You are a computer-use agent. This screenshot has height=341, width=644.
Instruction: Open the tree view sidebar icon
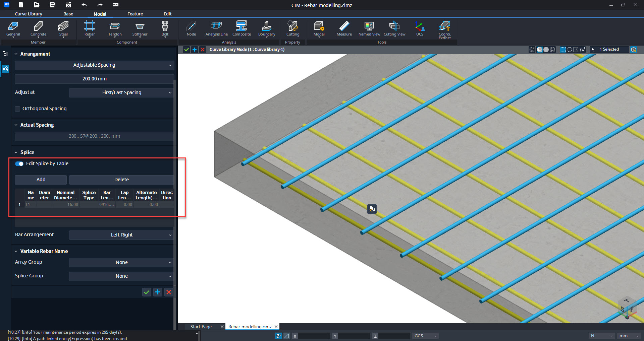point(5,54)
